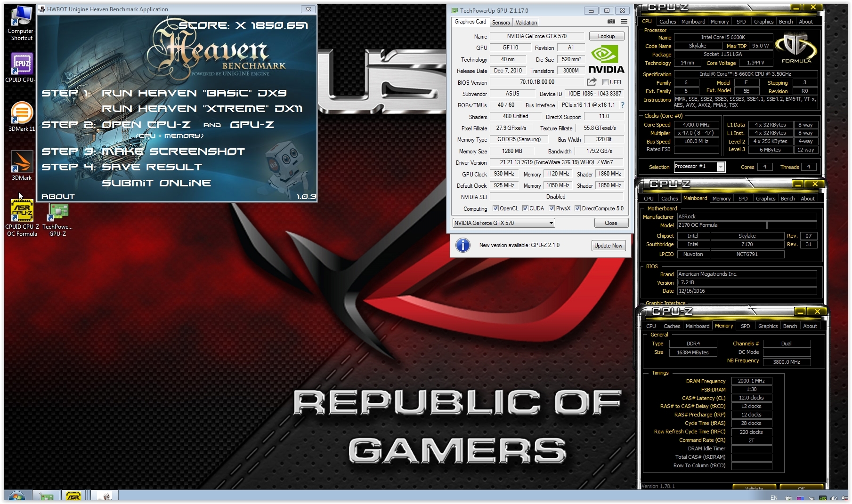Click the OC Formula logo in CPU-Z
The image size is (852, 504).
[x=796, y=48]
